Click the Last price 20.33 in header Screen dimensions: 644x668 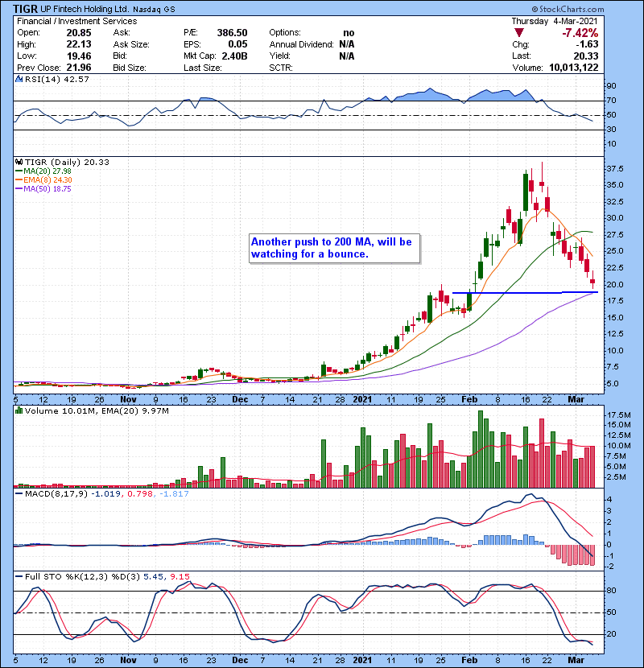point(586,56)
